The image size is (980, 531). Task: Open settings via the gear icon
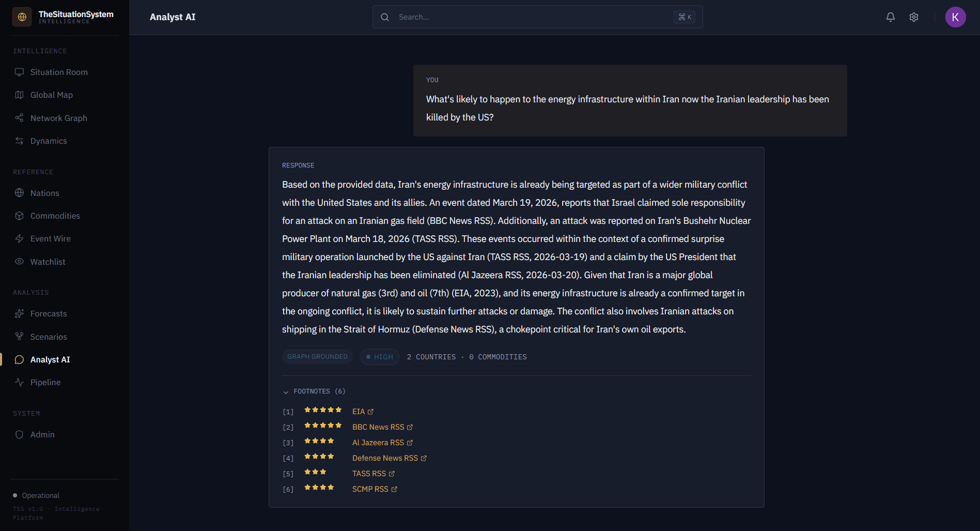click(x=914, y=17)
